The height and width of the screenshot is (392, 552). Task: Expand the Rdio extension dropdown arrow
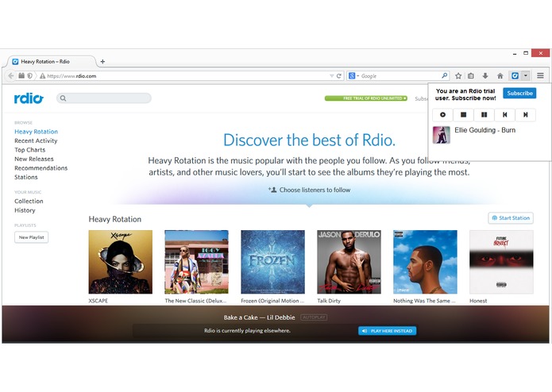(x=526, y=75)
